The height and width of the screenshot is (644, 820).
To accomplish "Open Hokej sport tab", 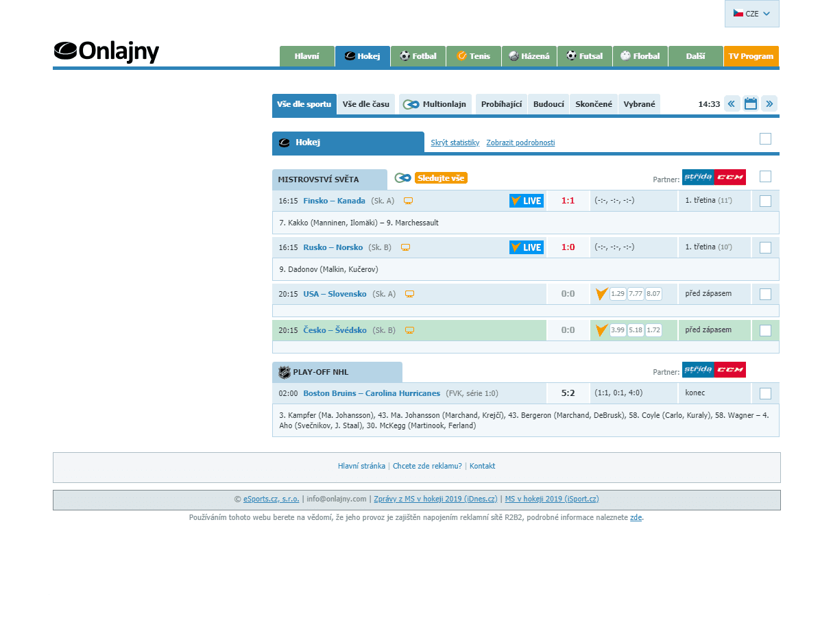I will (x=363, y=56).
